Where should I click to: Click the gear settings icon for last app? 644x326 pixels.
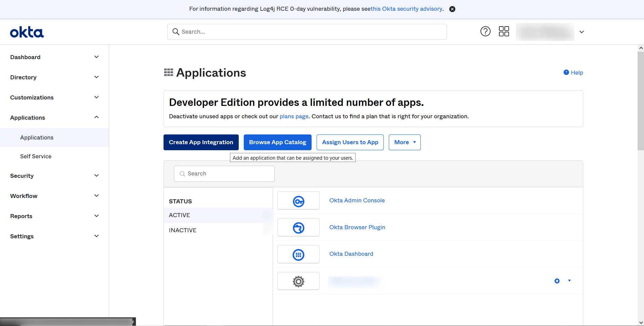[x=557, y=281]
